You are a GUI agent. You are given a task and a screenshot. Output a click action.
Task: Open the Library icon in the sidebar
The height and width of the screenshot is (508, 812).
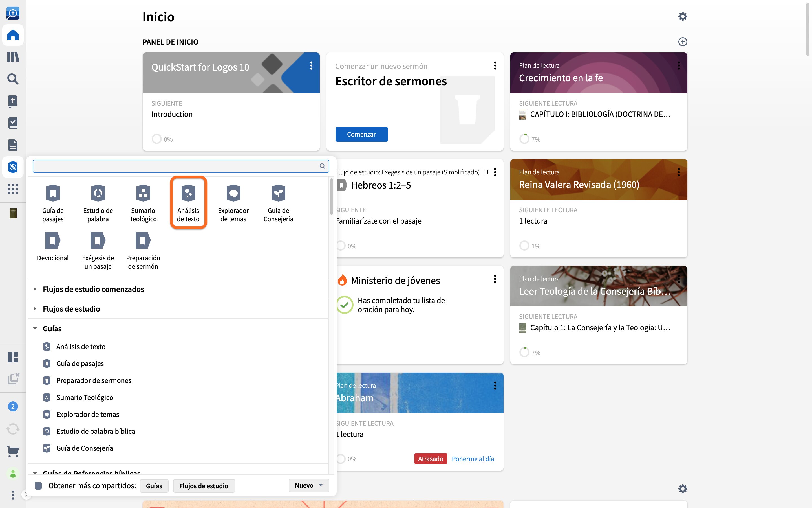(x=13, y=57)
